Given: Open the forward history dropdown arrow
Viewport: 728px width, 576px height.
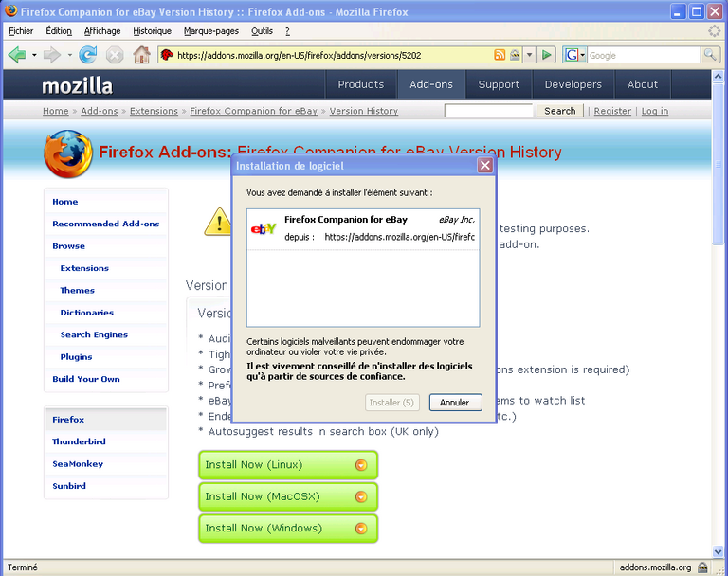Looking at the screenshot, I should pyautogui.click(x=69, y=55).
